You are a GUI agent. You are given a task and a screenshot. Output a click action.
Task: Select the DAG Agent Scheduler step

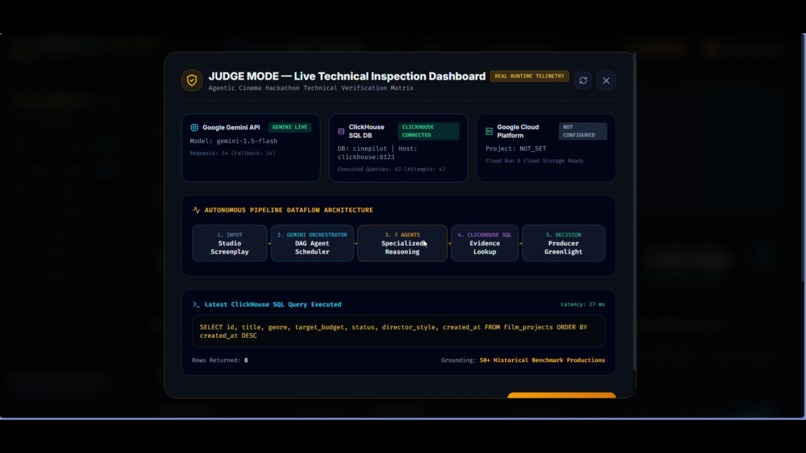point(312,243)
